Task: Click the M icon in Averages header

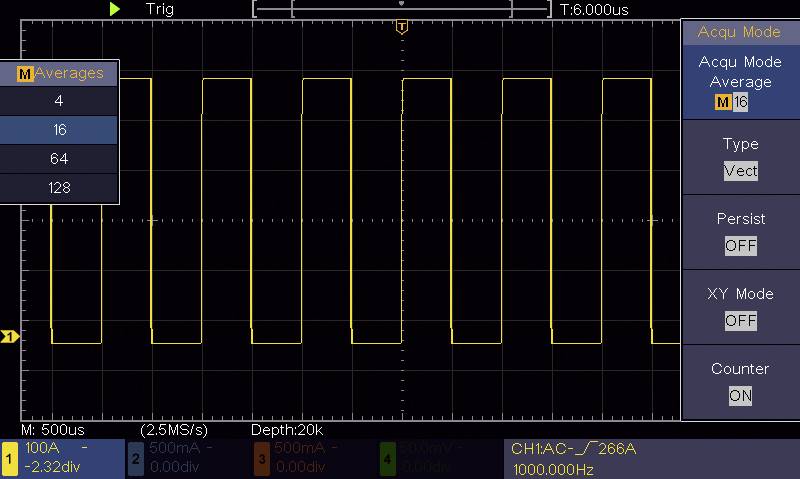Action: 25,74
